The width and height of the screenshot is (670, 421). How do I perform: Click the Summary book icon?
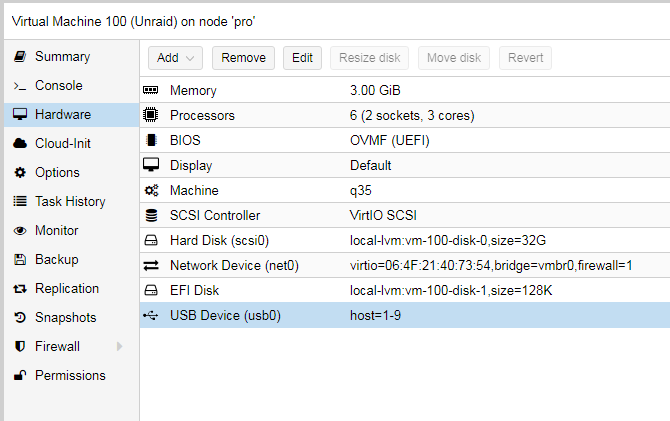coord(20,56)
